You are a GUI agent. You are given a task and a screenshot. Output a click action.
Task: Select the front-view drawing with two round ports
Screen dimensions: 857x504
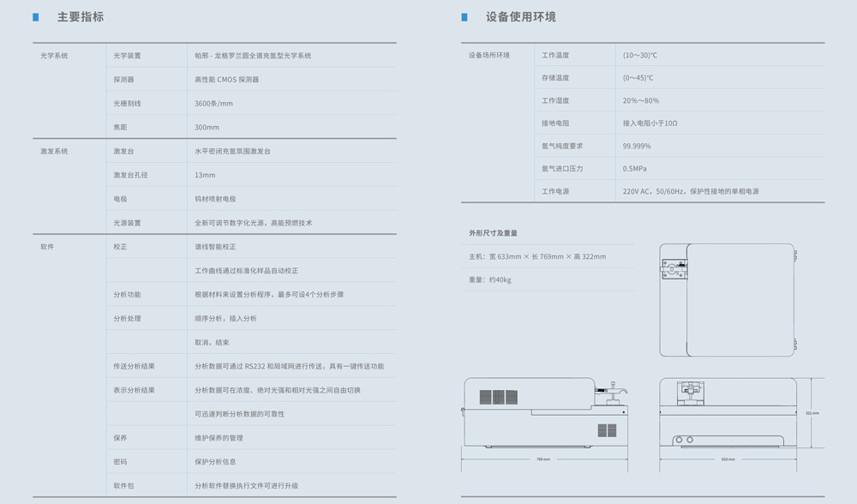728,413
